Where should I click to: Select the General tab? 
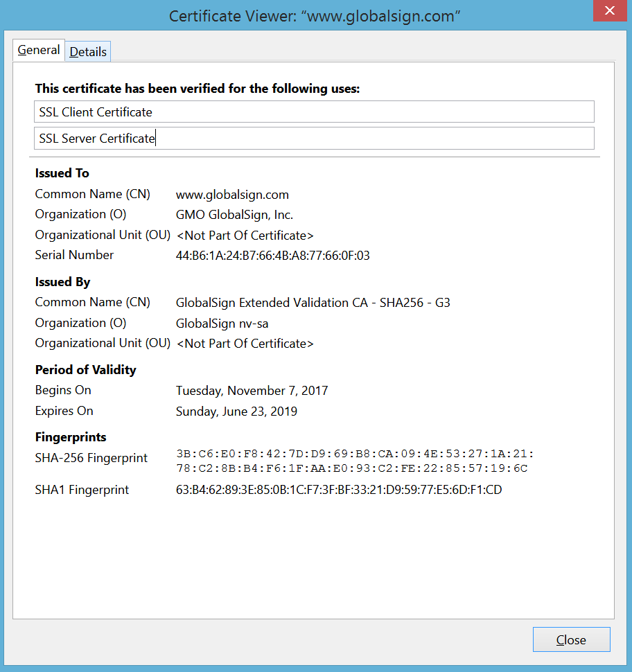click(x=38, y=50)
